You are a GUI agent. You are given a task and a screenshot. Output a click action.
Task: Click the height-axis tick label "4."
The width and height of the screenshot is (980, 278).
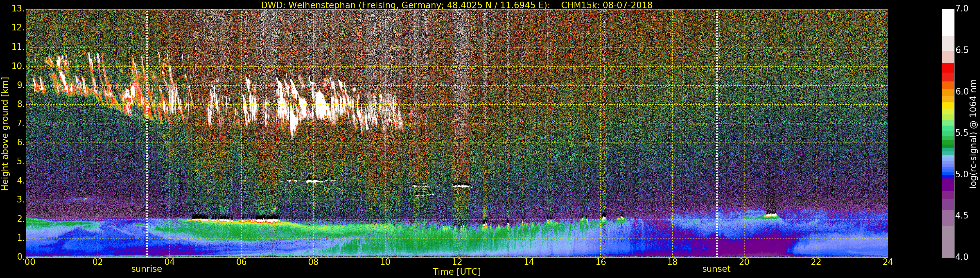(x=21, y=181)
